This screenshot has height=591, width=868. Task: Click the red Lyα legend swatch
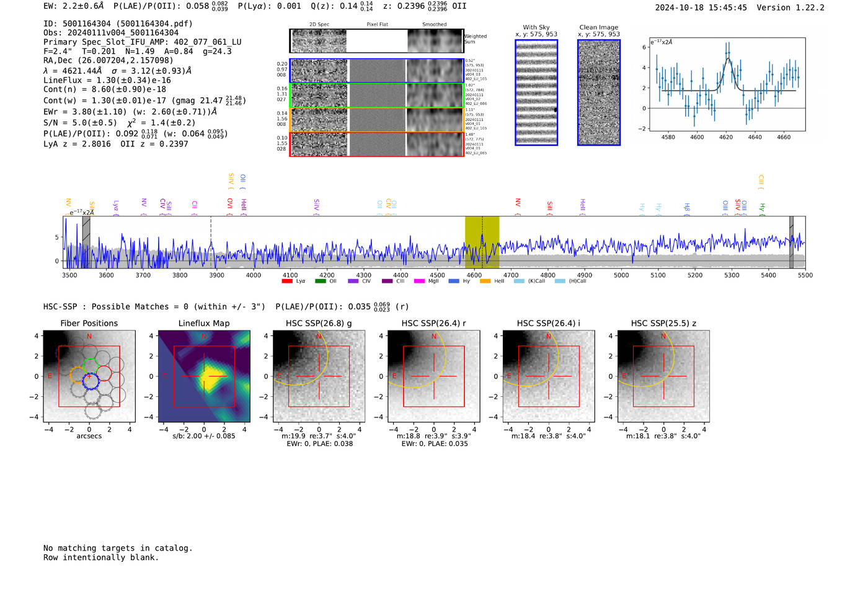coord(287,281)
